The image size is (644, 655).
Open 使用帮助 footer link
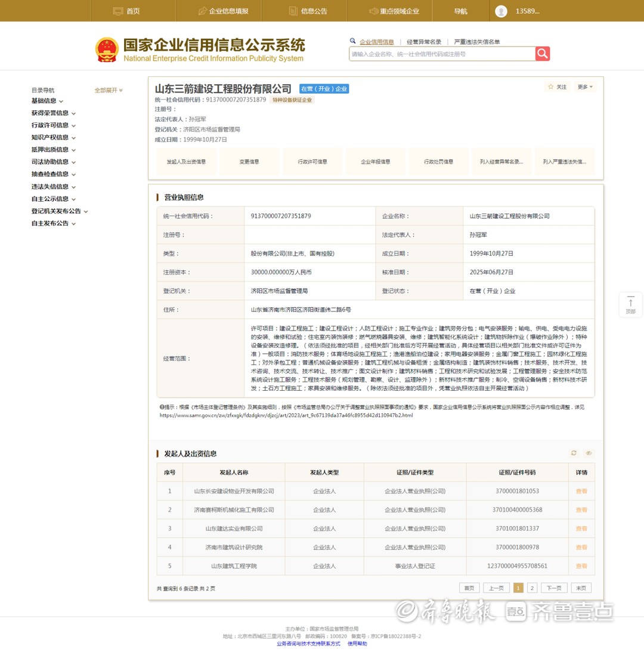coord(357,644)
